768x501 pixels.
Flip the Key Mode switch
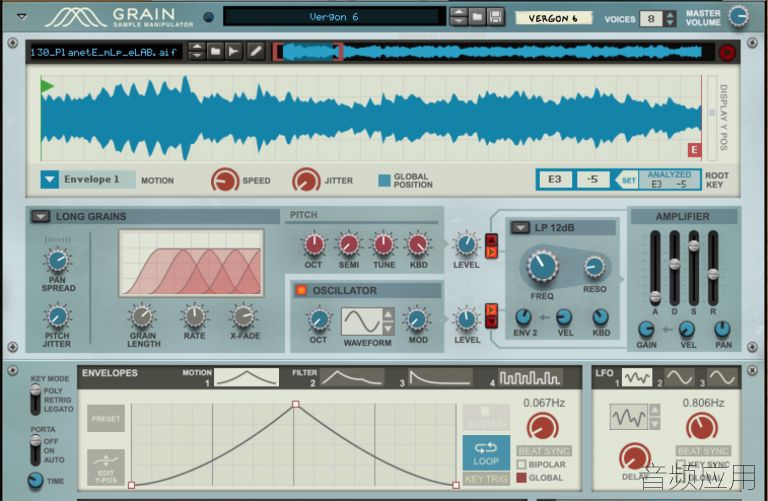click(35, 400)
